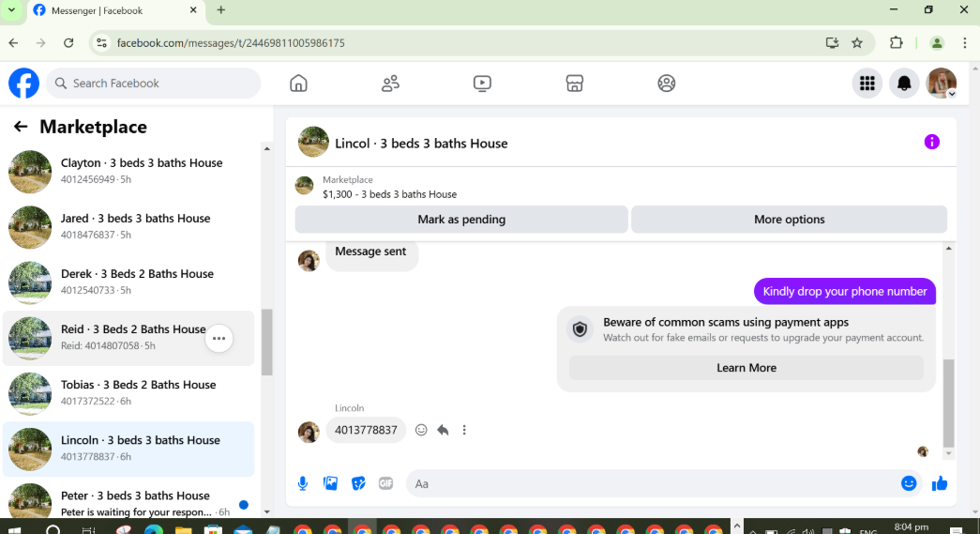
Task: Click the Aa message input box
Action: [653, 483]
